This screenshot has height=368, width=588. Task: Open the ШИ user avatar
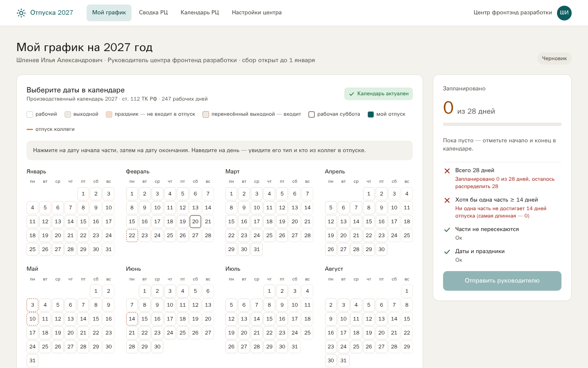pyautogui.click(x=564, y=13)
